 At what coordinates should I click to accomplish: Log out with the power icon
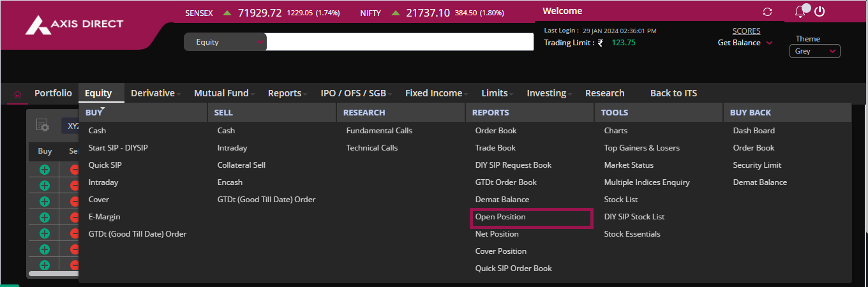tap(820, 11)
